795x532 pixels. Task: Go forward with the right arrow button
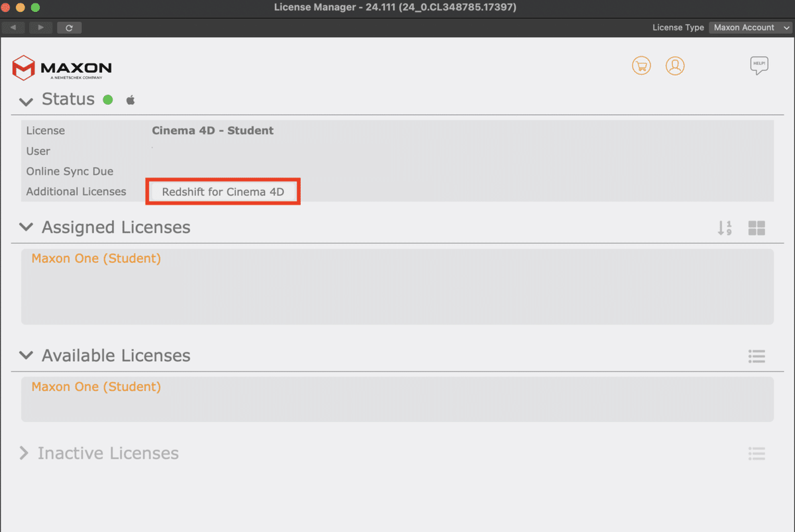click(x=40, y=28)
